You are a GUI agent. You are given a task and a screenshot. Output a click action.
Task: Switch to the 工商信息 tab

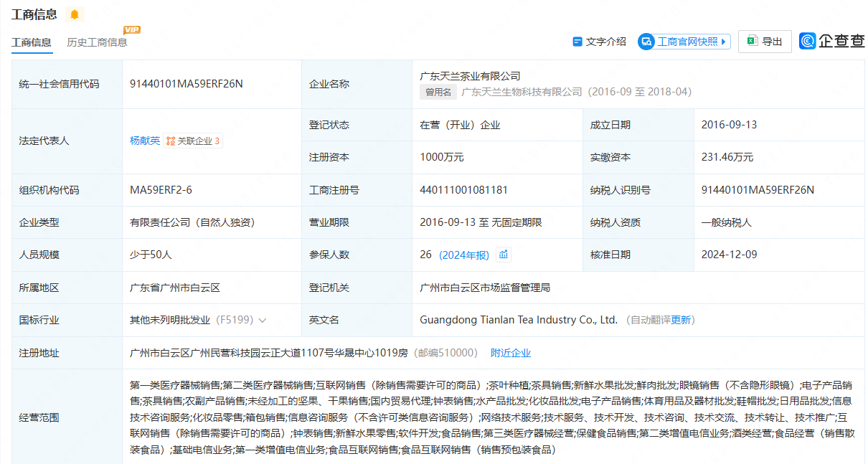tap(32, 42)
